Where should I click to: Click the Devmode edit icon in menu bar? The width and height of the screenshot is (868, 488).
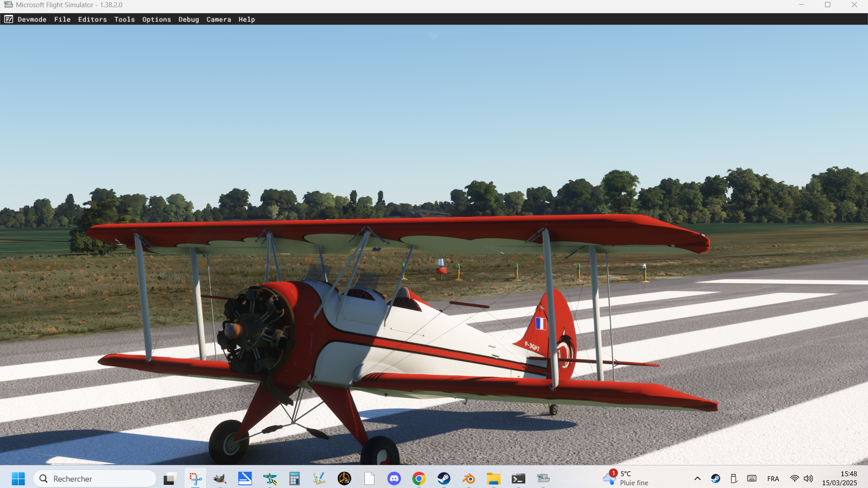(x=9, y=19)
